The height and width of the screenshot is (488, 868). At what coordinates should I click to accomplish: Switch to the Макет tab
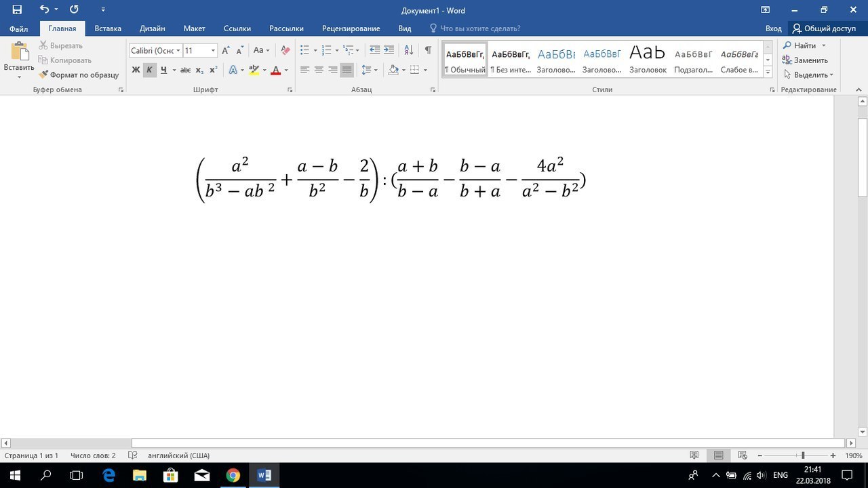coord(195,28)
